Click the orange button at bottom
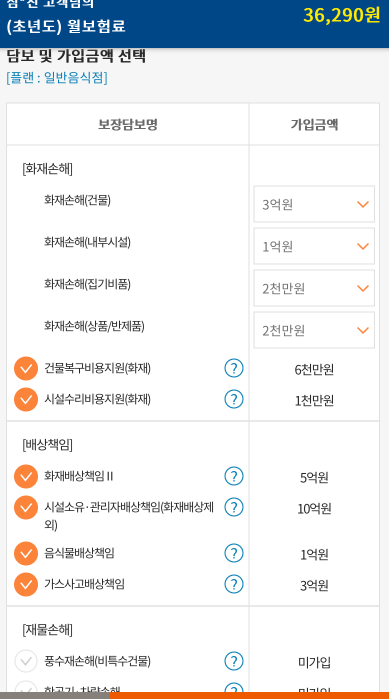The width and height of the screenshot is (389, 699). point(250,695)
